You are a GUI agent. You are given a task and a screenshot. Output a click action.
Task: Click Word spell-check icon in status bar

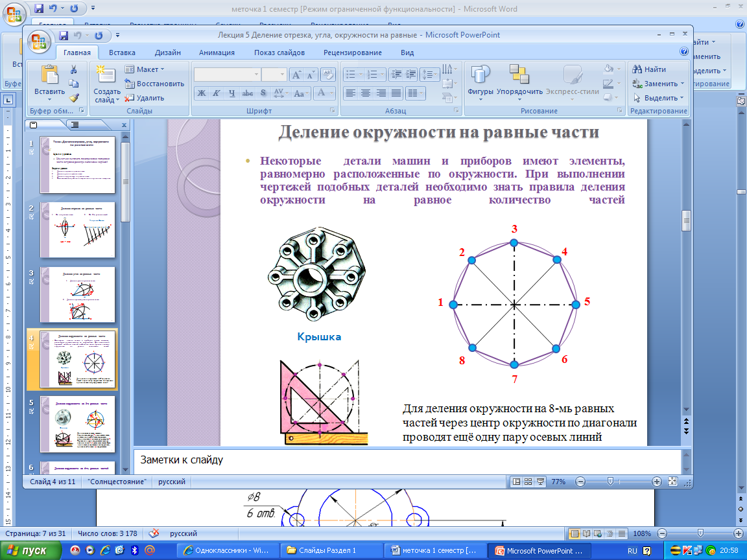[154, 533]
